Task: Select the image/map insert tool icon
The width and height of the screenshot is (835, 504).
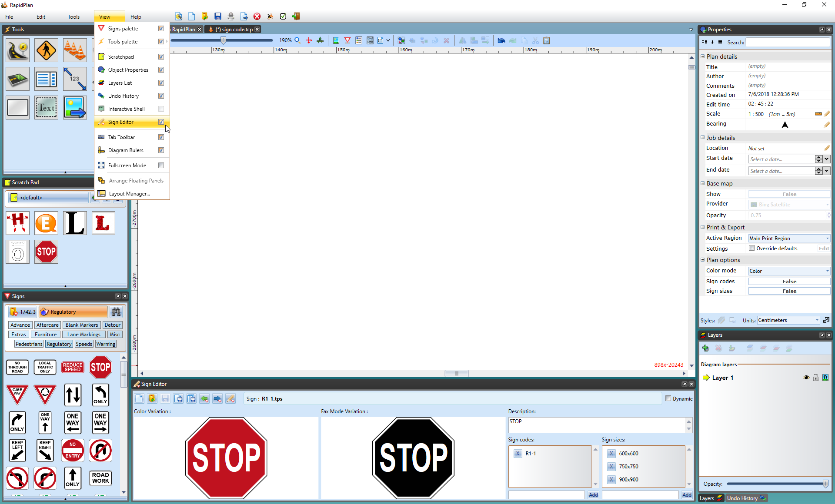Action: click(74, 107)
